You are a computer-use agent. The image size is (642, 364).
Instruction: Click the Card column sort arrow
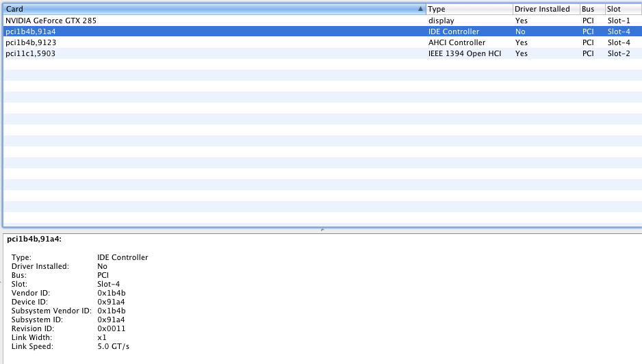420,9
